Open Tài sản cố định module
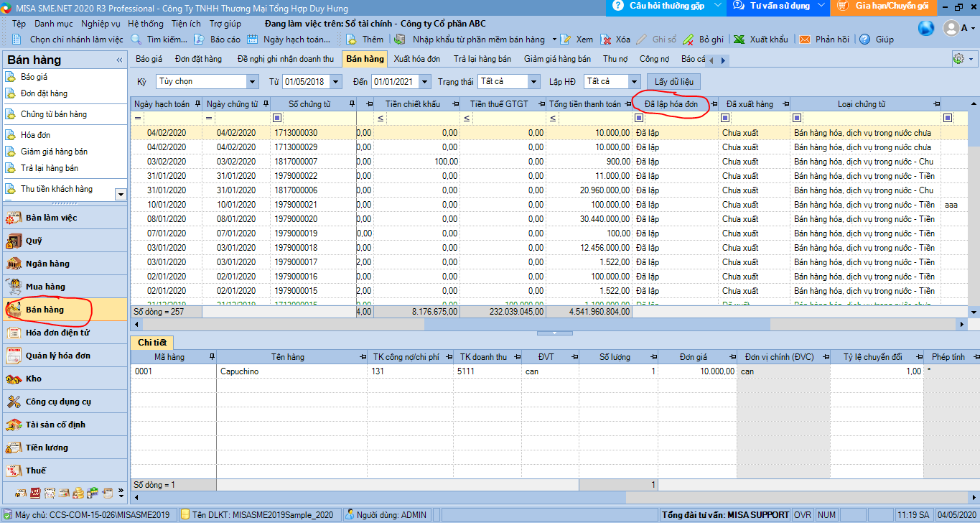Image resolution: width=980 pixels, height=523 pixels. [65, 425]
